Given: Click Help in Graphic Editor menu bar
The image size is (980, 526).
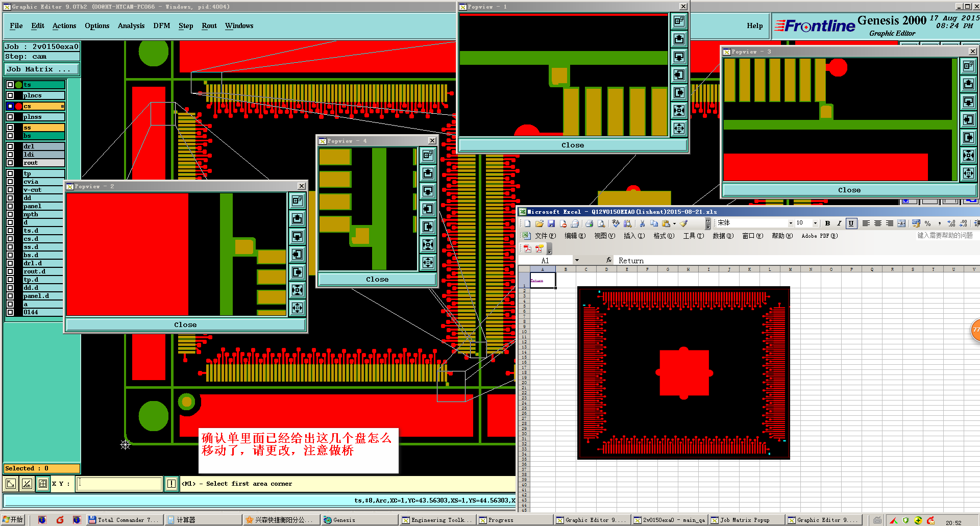Looking at the screenshot, I should [755, 26].
